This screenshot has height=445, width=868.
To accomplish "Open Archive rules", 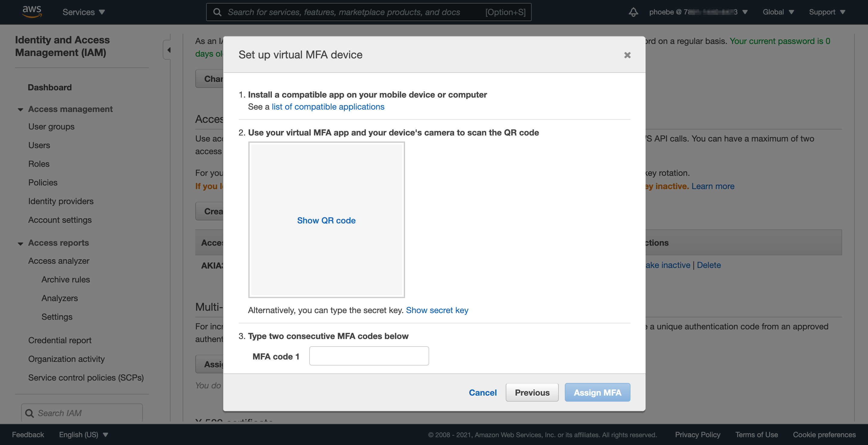I will [66, 279].
